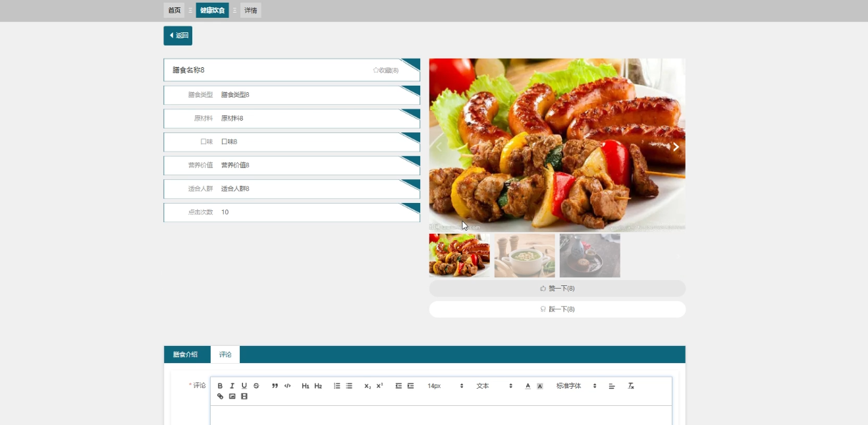This screenshot has height=425, width=868.
Task: Click the 膳食类型8 value
Action: click(235, 95)
